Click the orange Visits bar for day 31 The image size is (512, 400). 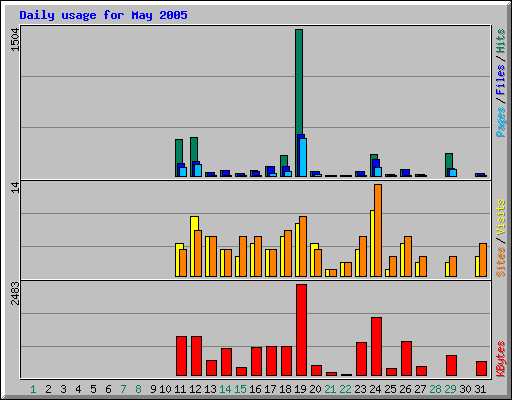pyautogui.click(x=483, y=260)
